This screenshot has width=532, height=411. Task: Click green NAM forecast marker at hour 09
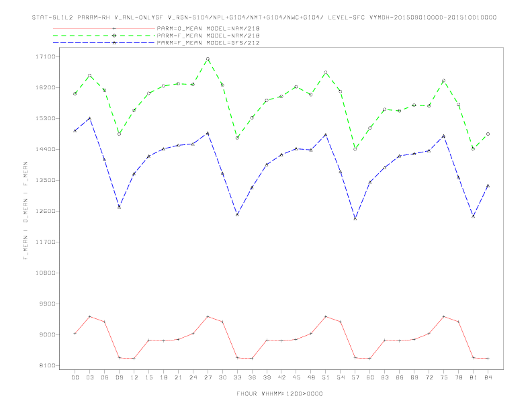[119, 134]
